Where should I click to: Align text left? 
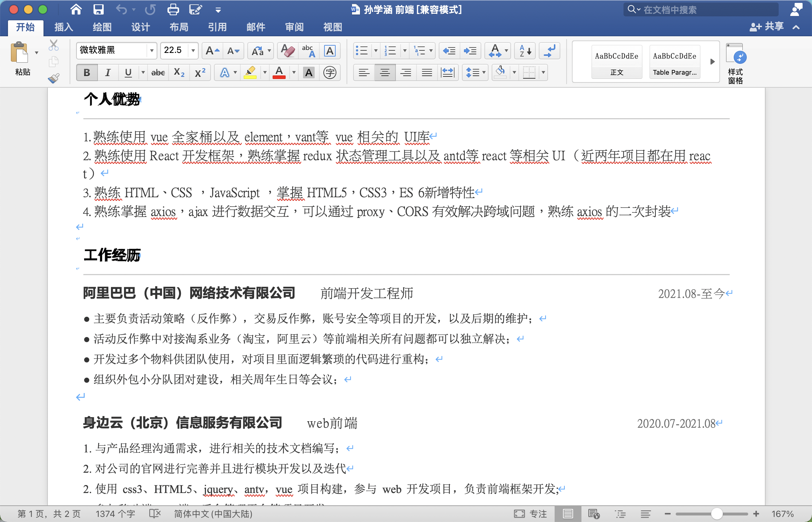coord(364,72)
